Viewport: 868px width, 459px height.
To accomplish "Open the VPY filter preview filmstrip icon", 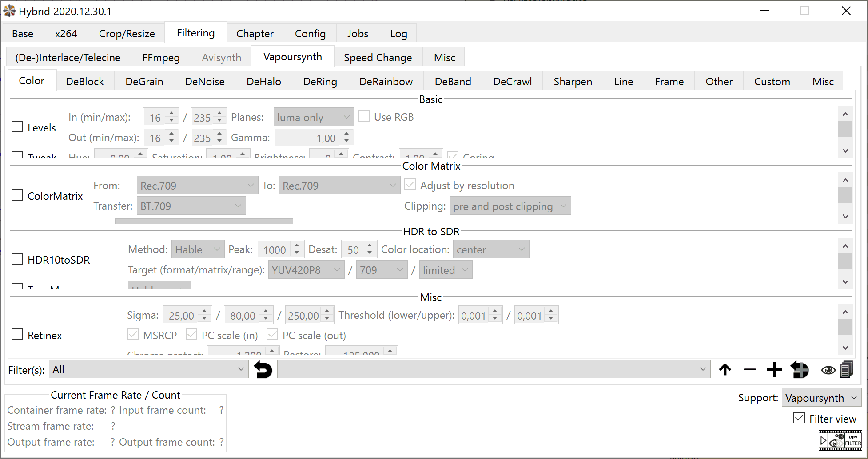I will [840, 440].
